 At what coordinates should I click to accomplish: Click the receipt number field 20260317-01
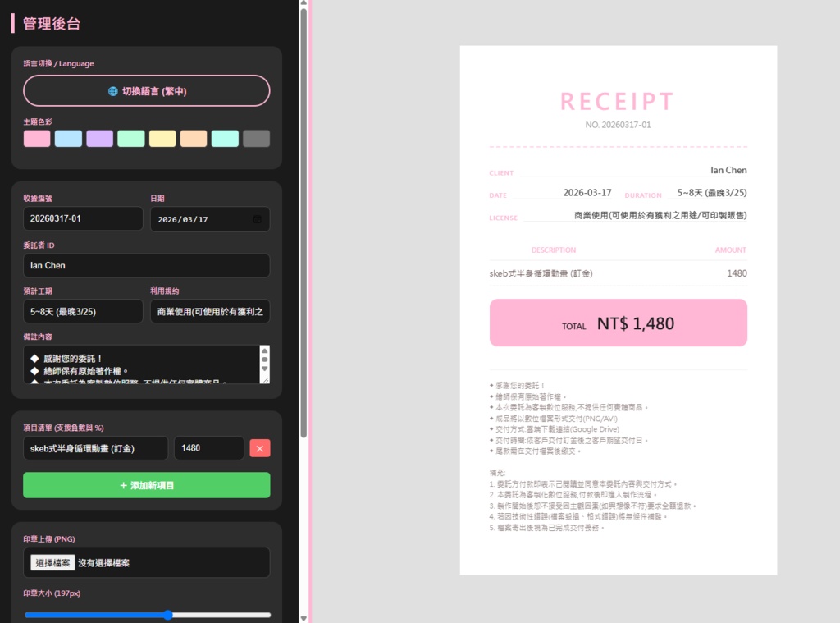83,218
